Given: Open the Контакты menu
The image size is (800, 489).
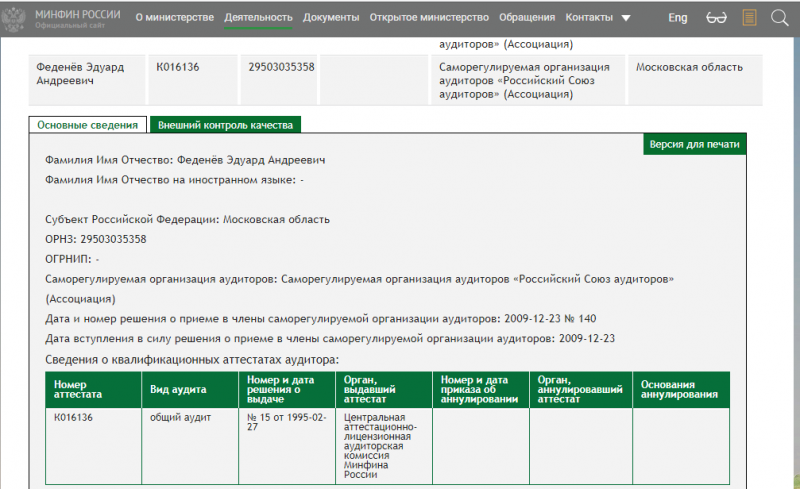Looking at the screenshot, I should 589,17.
